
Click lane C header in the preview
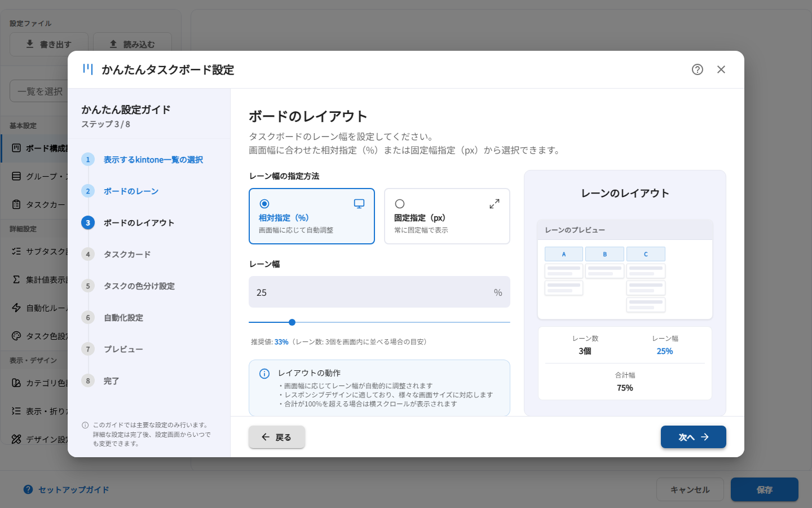point(646,254)
